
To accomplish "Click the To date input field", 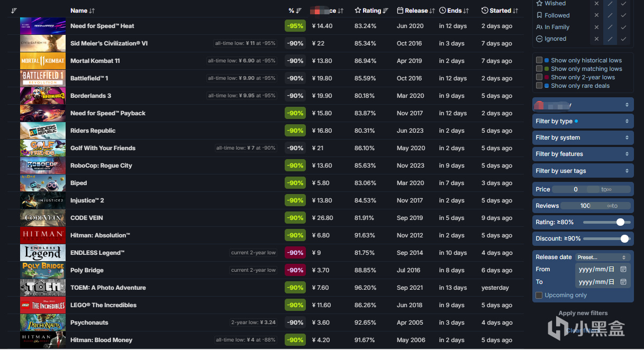I will (603, 282).
